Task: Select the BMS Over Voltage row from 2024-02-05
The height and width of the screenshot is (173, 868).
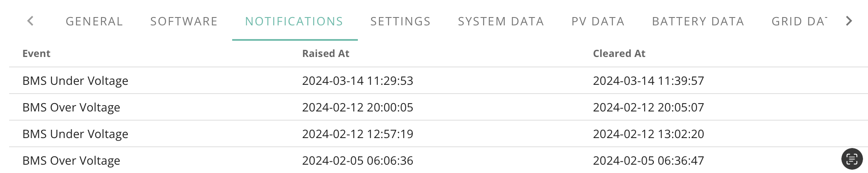Action: (x=439, y=160)
